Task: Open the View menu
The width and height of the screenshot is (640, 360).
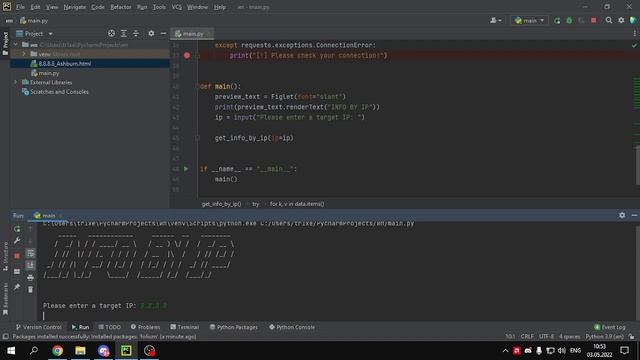Action: 52,7
